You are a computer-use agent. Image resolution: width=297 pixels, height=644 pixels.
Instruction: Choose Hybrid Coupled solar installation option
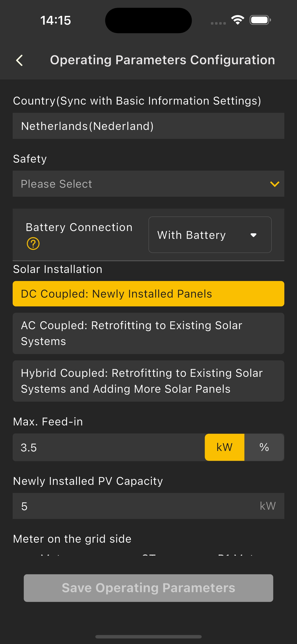click(x=148, y=381)
